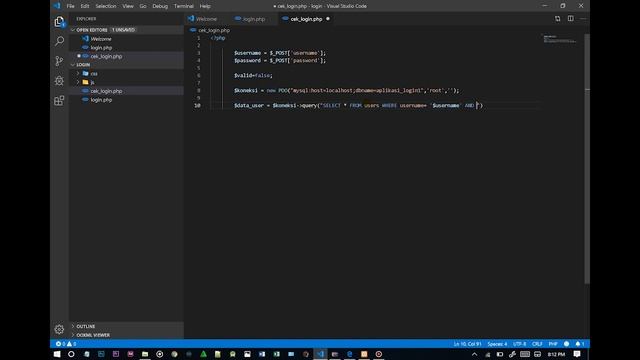Screen dimensions: 640x360
Task: Open the Debug menu
Action: coord(160,6)
